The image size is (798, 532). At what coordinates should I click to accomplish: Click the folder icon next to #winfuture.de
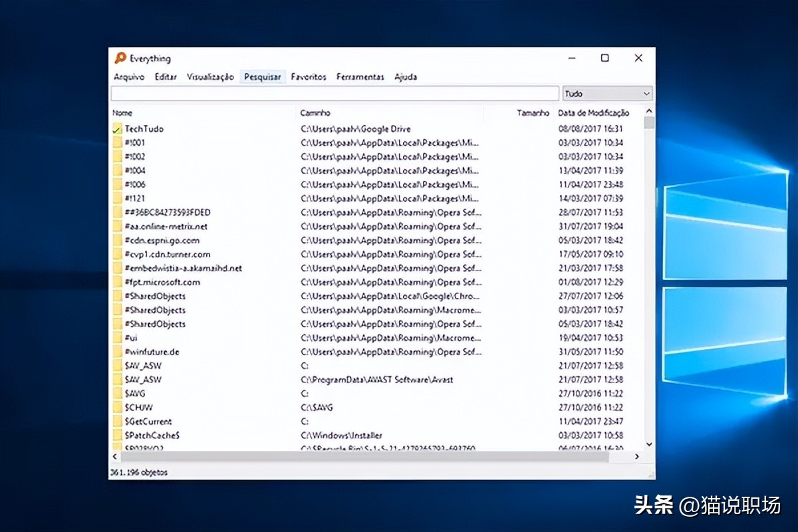[117, 352]
